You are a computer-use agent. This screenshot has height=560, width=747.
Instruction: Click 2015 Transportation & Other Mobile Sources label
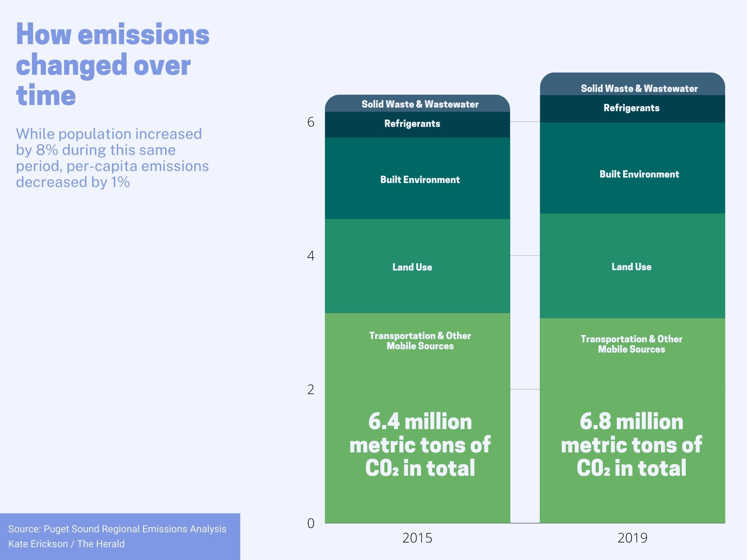[420, 341]
